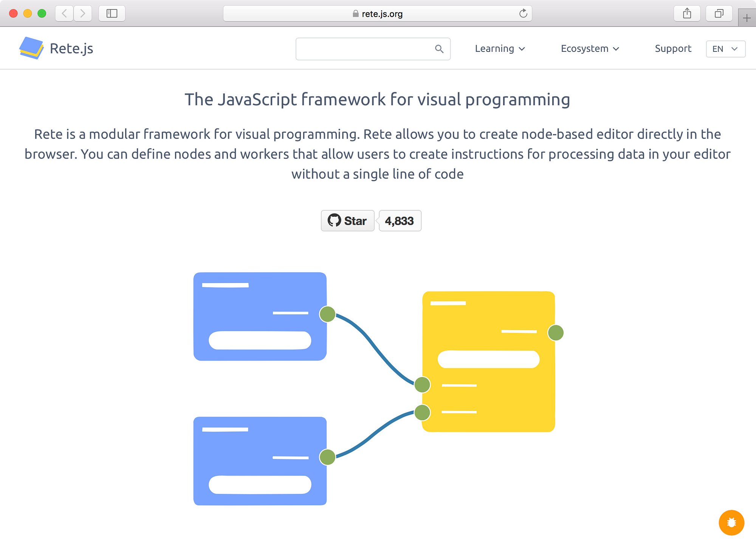Click the search magnifier icon
This screenshot has width=756, height=547.
pos(439,49)
